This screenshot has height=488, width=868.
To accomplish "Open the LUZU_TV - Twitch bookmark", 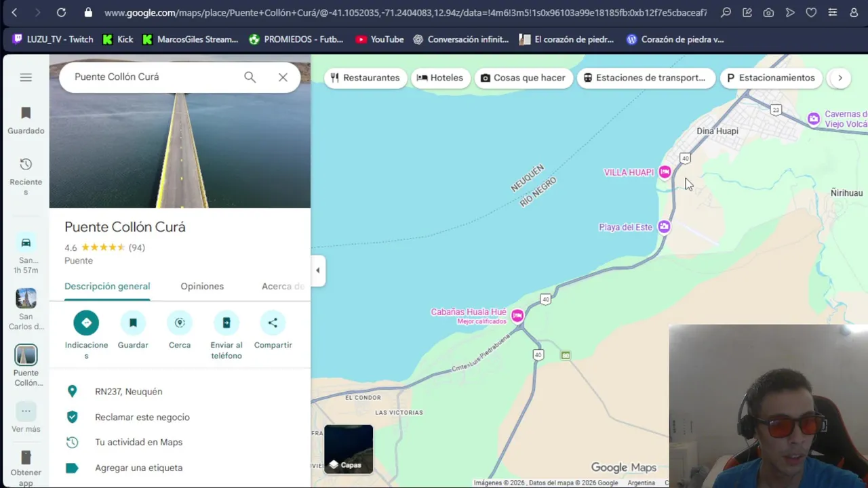I will pos(53,39).
